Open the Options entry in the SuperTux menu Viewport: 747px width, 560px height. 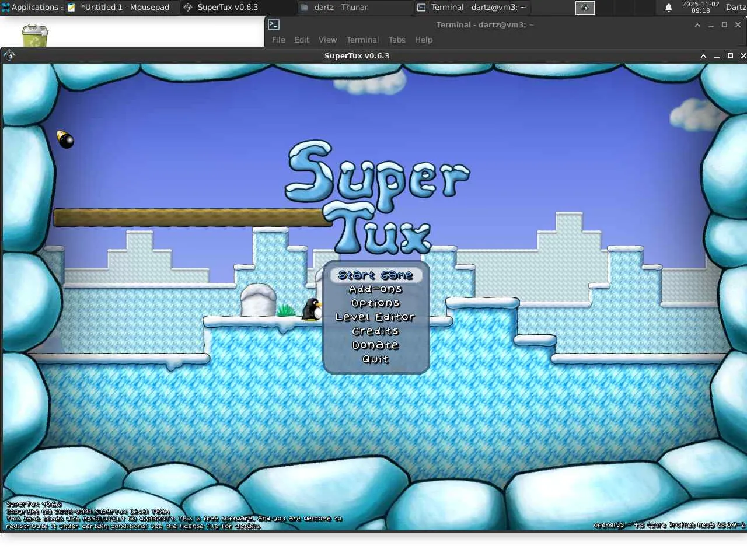[x=376, y=303]
